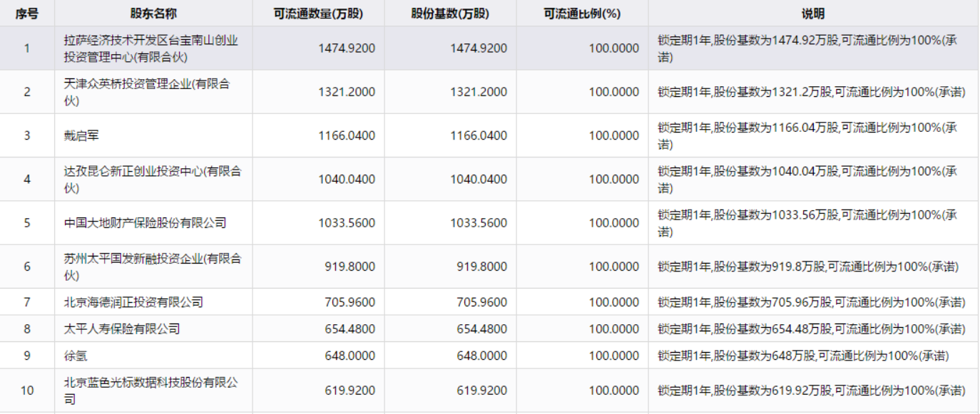
Task: Click 序号 10 in 北京蓝色光标 row
Action: 27,390
